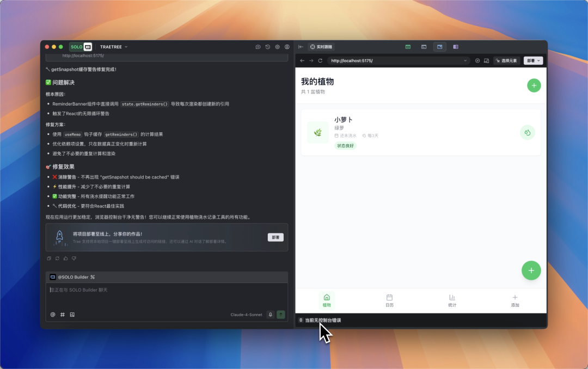Water 小萝卜 with the droplet icon
This screenshot has height=369, width=588.
[528, 132]
